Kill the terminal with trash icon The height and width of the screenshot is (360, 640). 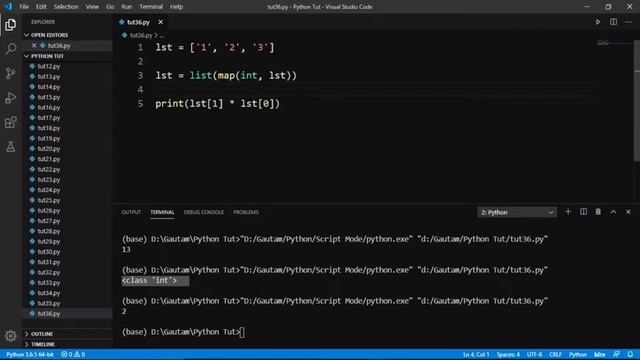598,212
